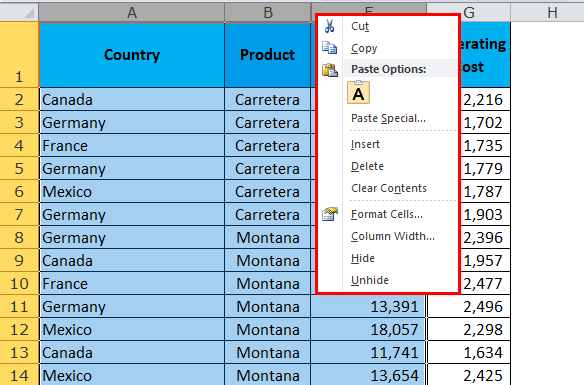Click Germany cell in row 8
Screen dimensions: 584x385
pyautogui.click(x=132, y=238)
